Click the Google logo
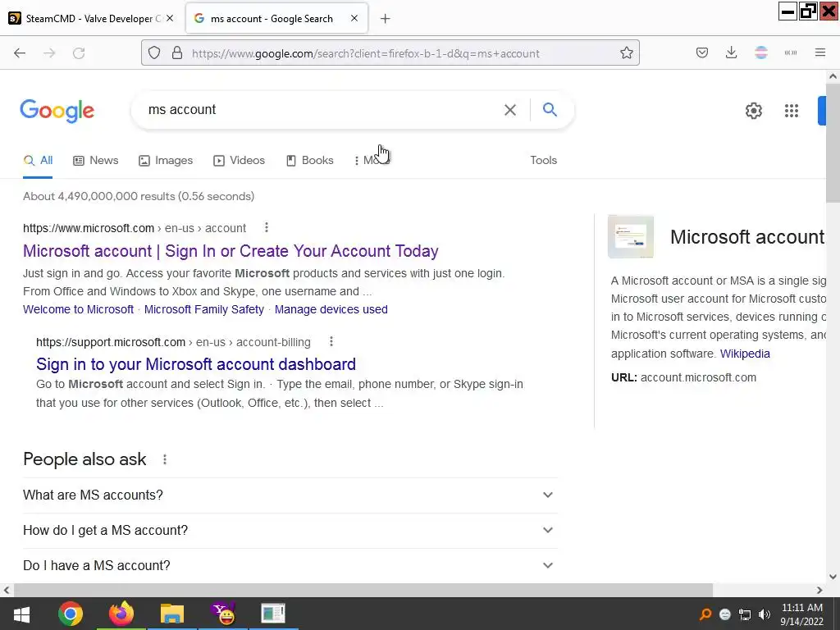The width and height of the screenshot is (840, 630). click(57, 111)
